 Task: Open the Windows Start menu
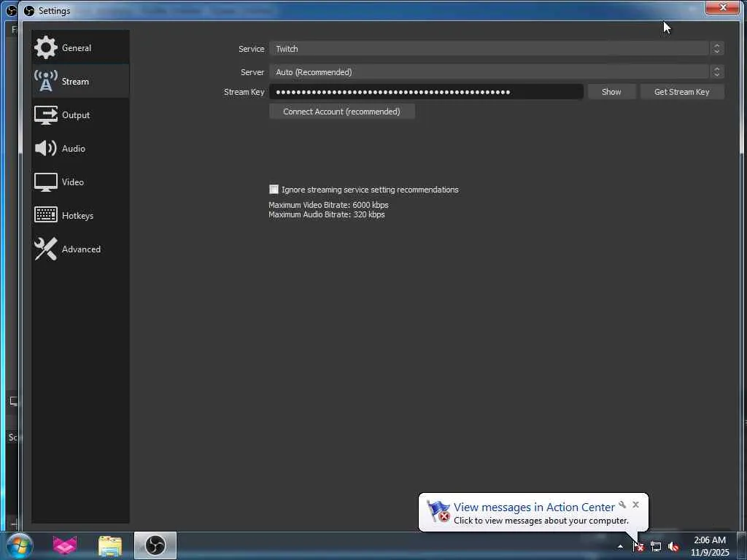[20, 545]
